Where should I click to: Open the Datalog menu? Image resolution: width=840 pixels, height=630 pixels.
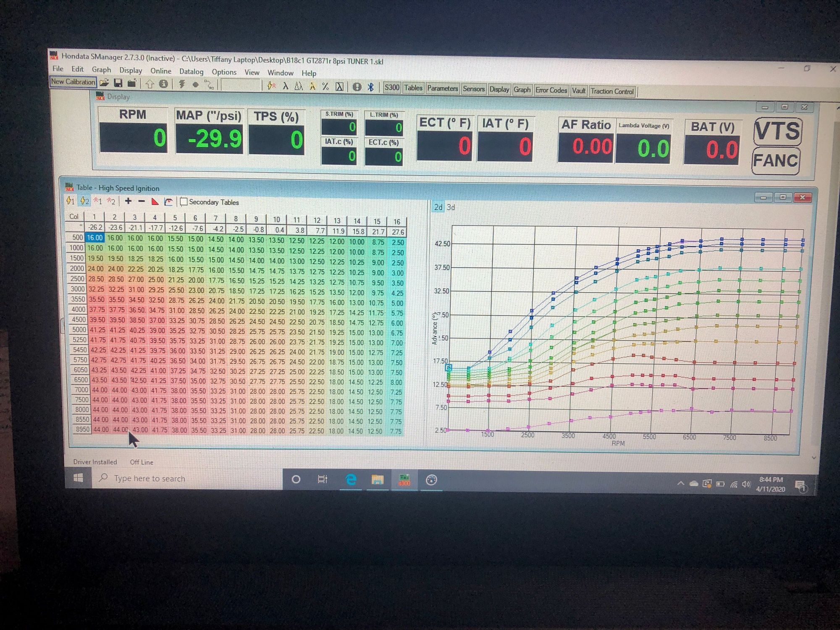click(x=191, y=71)
